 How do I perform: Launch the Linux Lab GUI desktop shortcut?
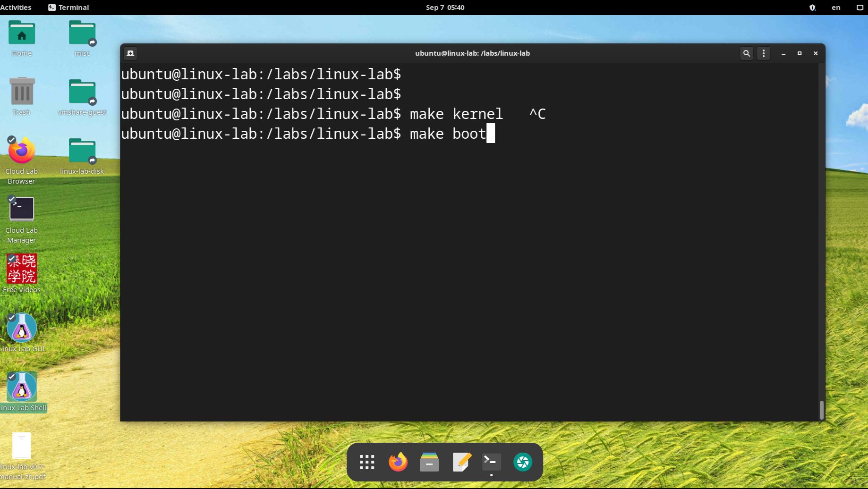point(22,327)
